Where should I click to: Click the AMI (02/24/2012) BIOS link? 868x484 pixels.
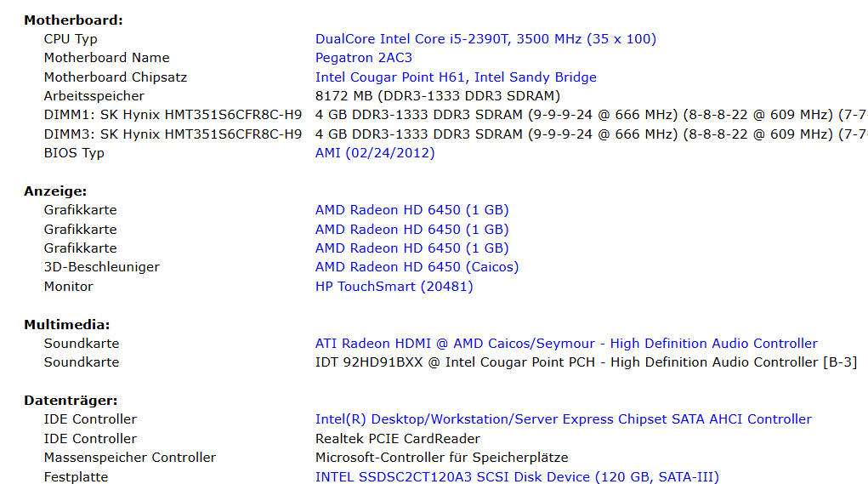click(x=375, y=153)
